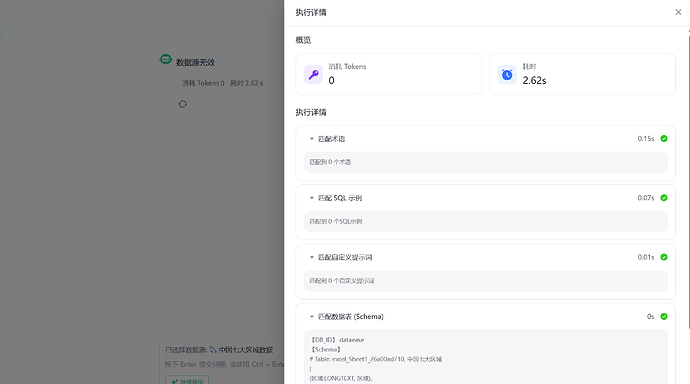The image size is (690, 384).
Task: Collapse the 匹配术语 section
Action: coord(312,139)
